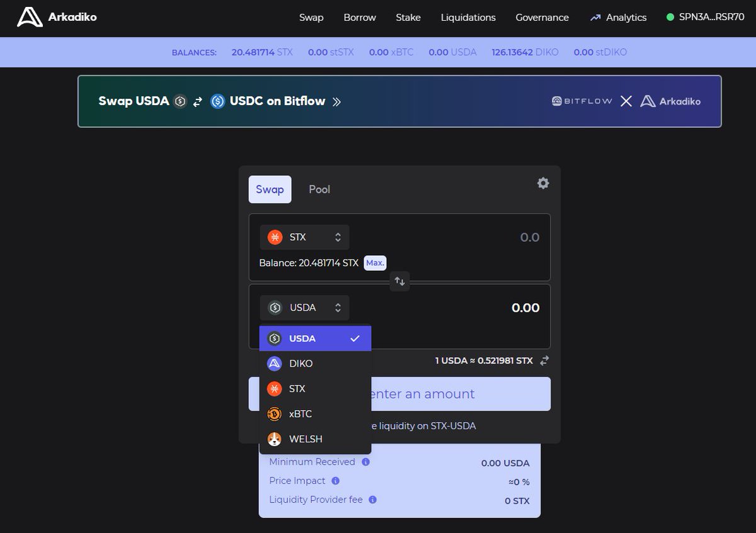Click the Arkadiko logo icon
This screenshot has width=756, height=533.
(30, 17)
